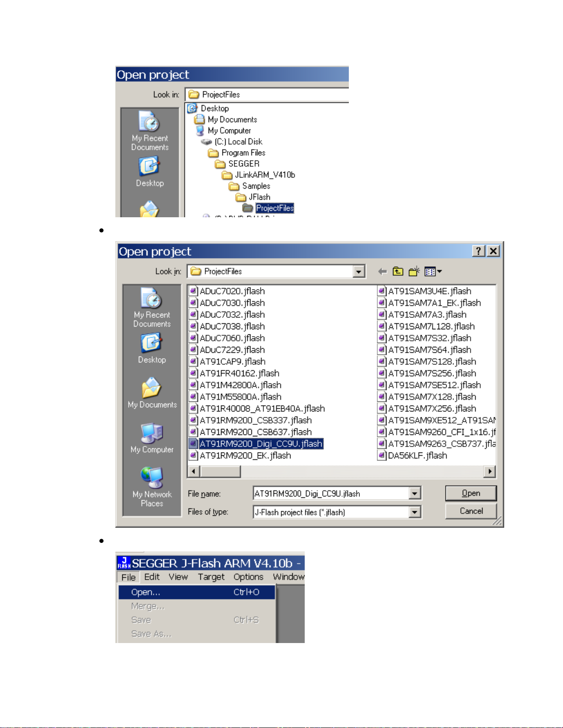Select SEGGER folder in Look in tree
The height and width of the screenshot is (728, 563).
click(238, 164)
